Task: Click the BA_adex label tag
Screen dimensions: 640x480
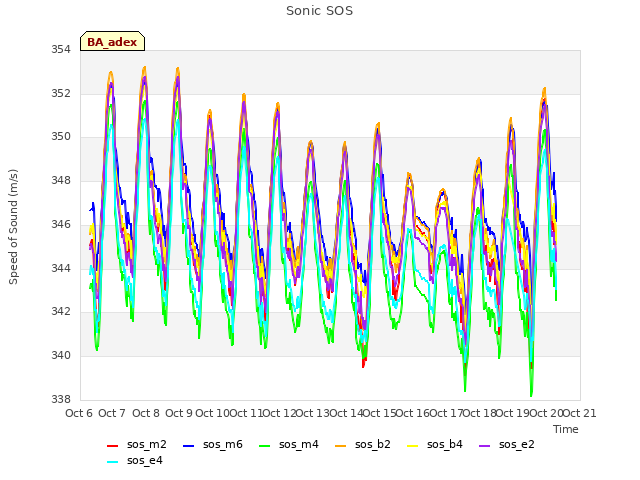Action: coord(112,42)
